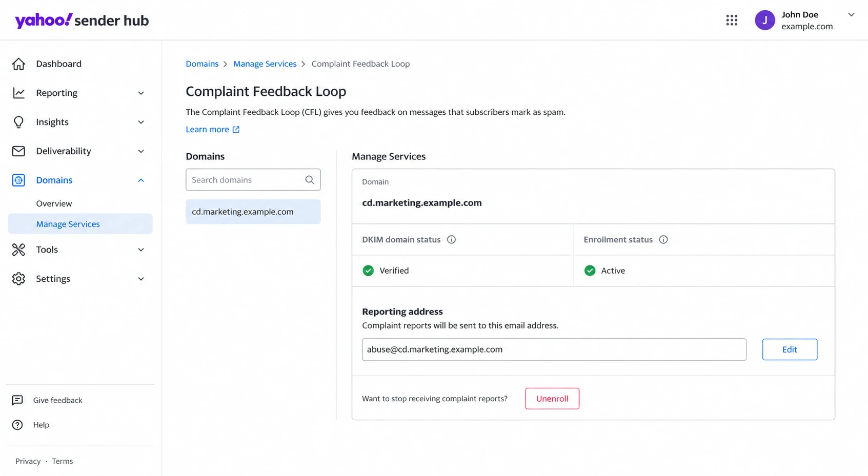Select Overview under Domains

54,203
